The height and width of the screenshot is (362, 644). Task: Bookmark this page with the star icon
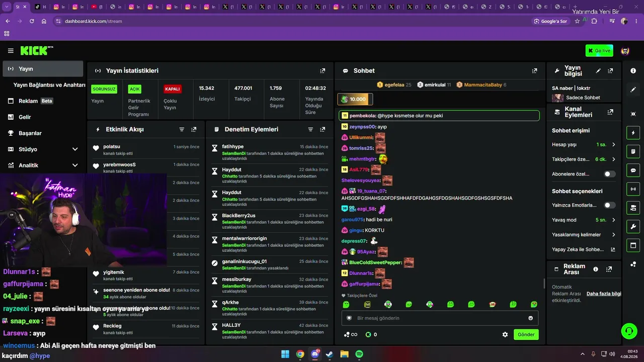[577, 21]
